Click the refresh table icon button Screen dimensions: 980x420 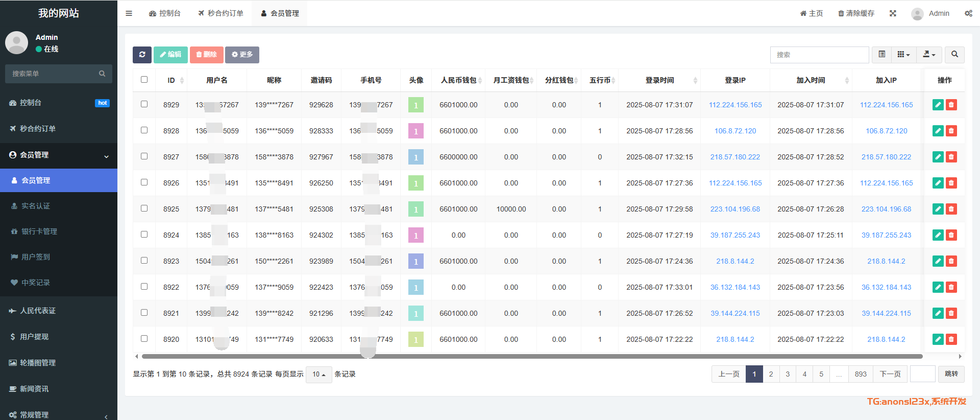tap(142, 55)
